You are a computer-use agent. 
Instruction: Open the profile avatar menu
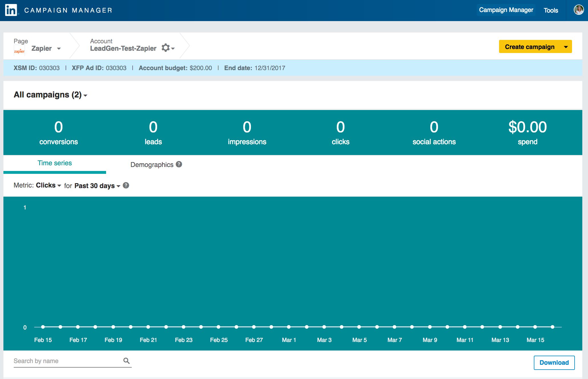(578, 10)
